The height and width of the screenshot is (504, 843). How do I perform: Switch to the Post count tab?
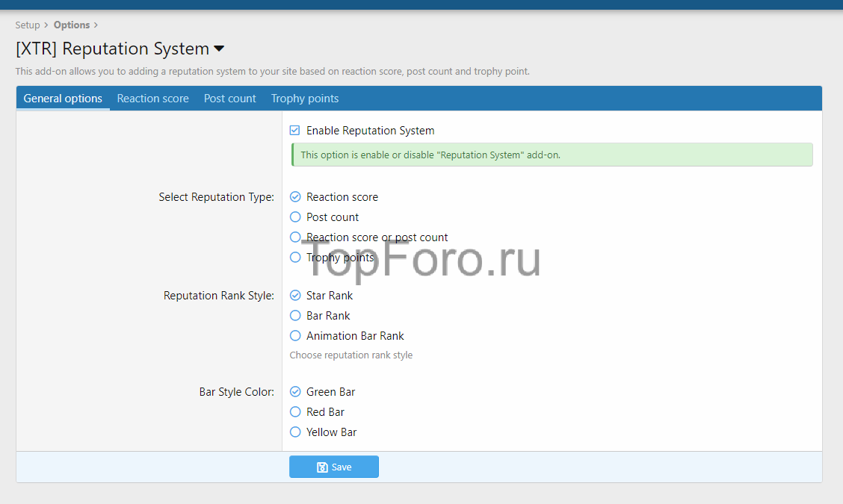(x=229, y=99)
